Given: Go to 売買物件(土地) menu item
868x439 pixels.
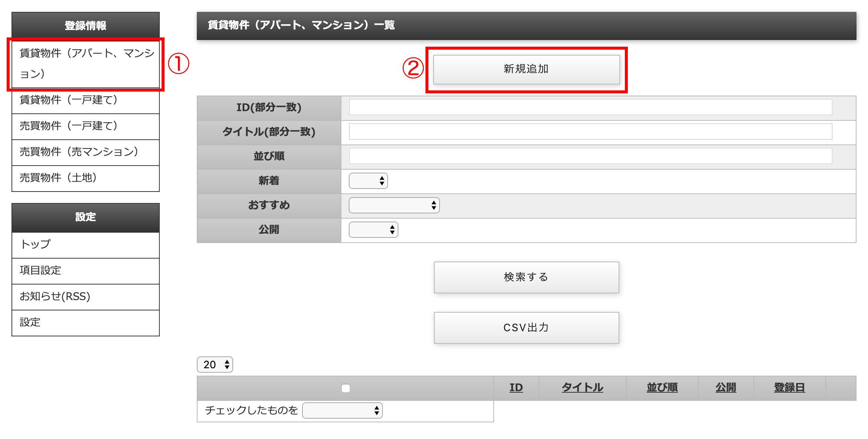Looking at the screenshot, I should [85, 178].
